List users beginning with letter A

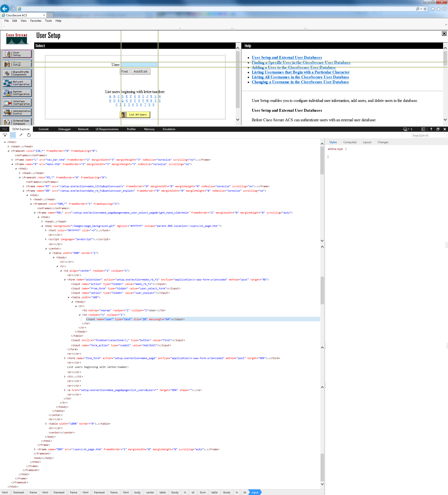[x=110, y=97]
